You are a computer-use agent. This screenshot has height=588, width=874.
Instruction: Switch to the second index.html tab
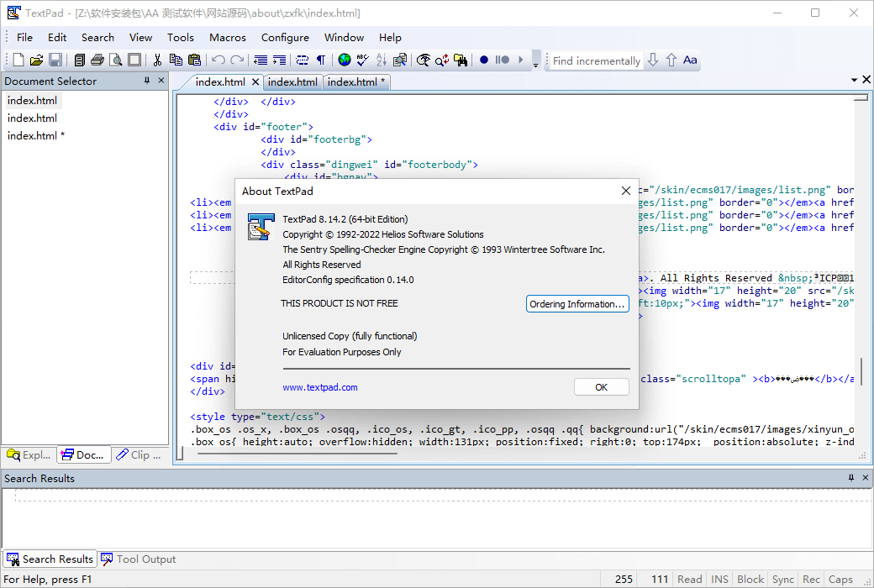pos(292,82)
